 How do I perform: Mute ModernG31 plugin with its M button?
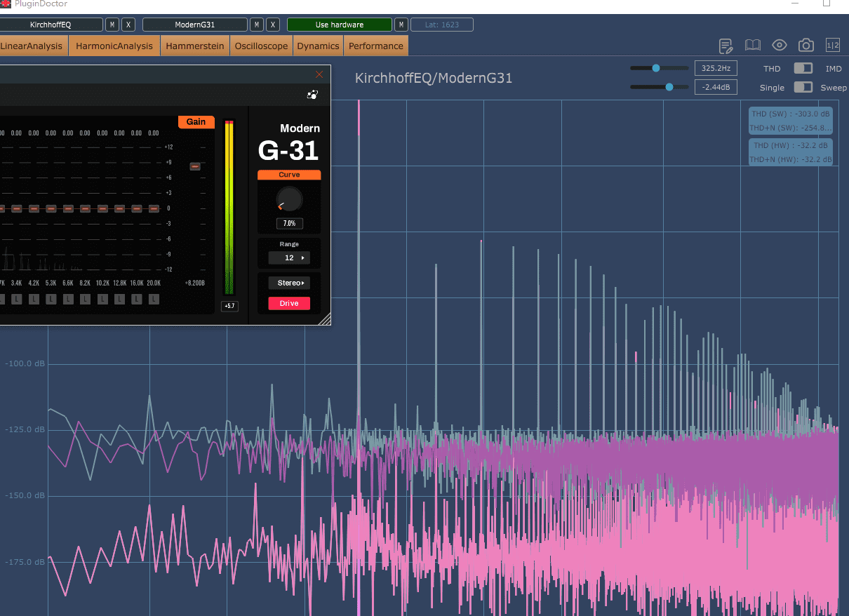(257, 25)
